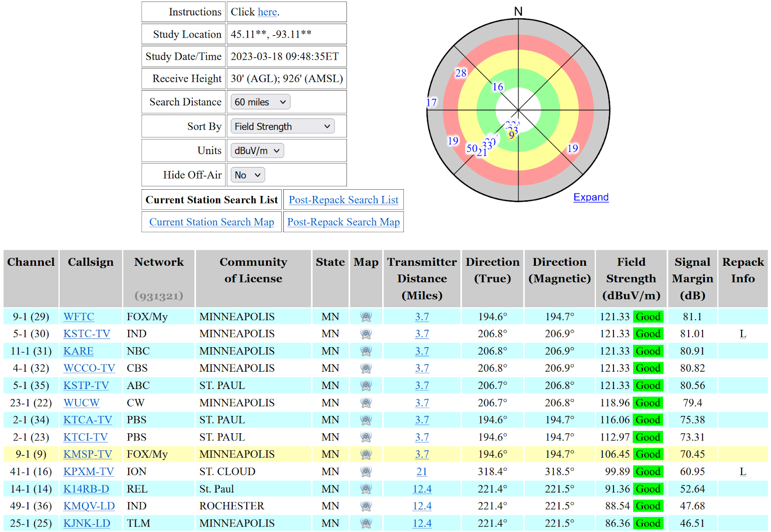Image resolution: width=771 pixels, height=532 pixels.
Task: Open WCCO-TV callsign link
Action: [x=89, y=368]
